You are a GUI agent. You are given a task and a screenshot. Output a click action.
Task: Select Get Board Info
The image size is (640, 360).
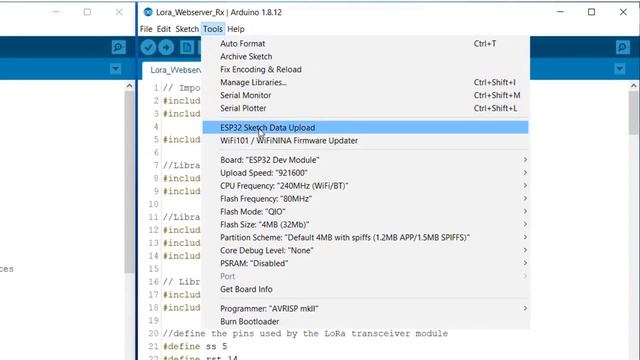click(x=365, y=289)
